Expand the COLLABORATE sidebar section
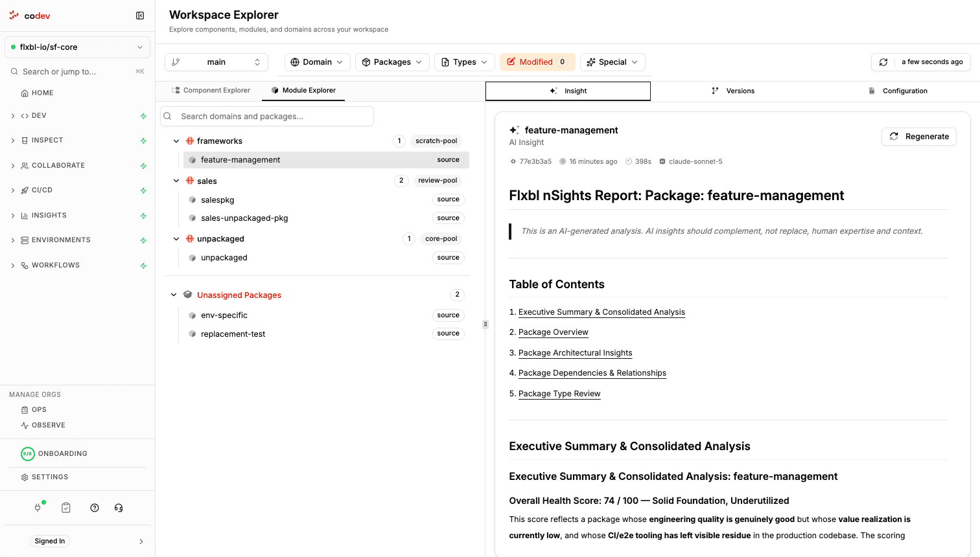 13,166
